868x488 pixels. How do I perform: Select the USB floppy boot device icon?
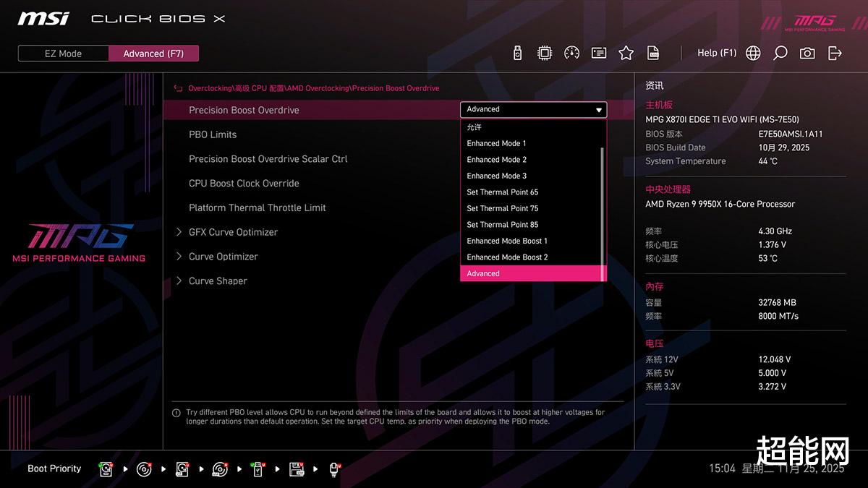coord(297,468)
